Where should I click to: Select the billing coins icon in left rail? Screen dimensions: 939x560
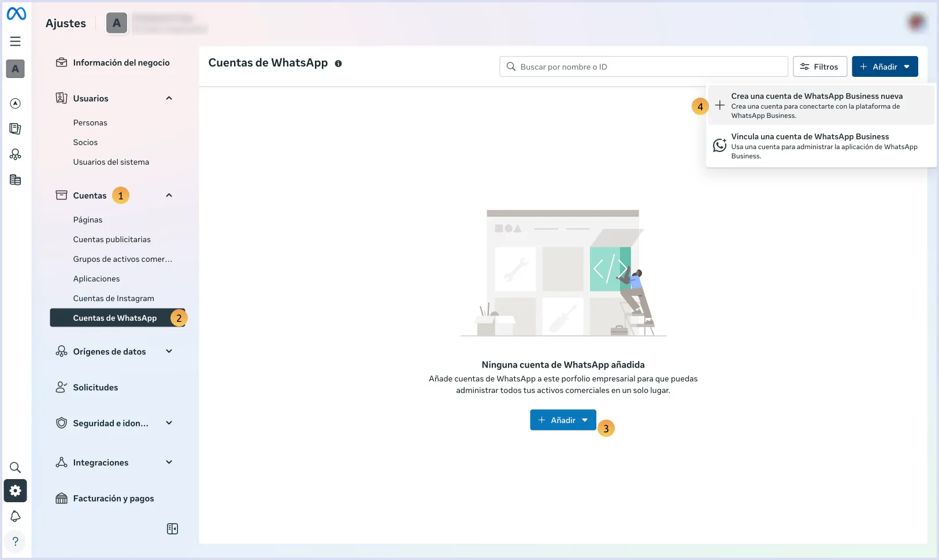tap(16, 180)
